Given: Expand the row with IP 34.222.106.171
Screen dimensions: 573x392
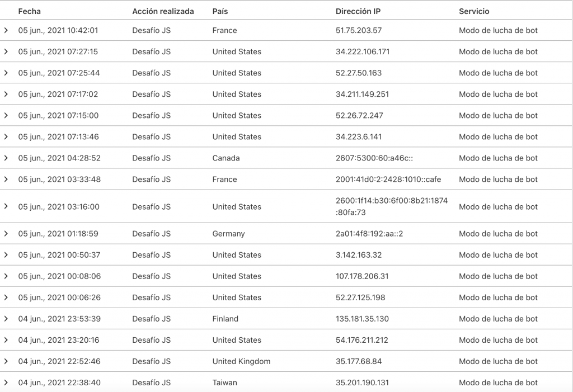Looking at the screenshot, I should (6, 51).
